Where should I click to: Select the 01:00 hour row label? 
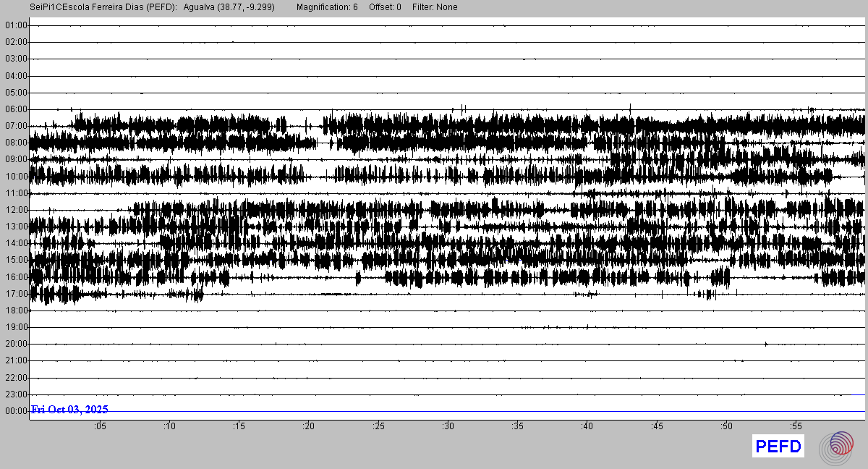pyautogui.click(x=16, y=25)
